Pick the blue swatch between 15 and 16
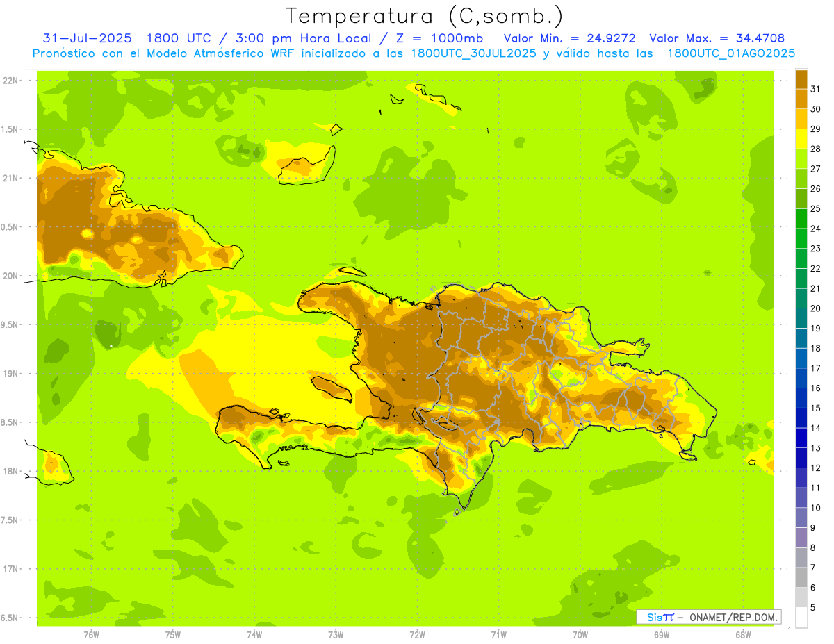This screenshot has width=834, height=644. (x=801, y=398)
